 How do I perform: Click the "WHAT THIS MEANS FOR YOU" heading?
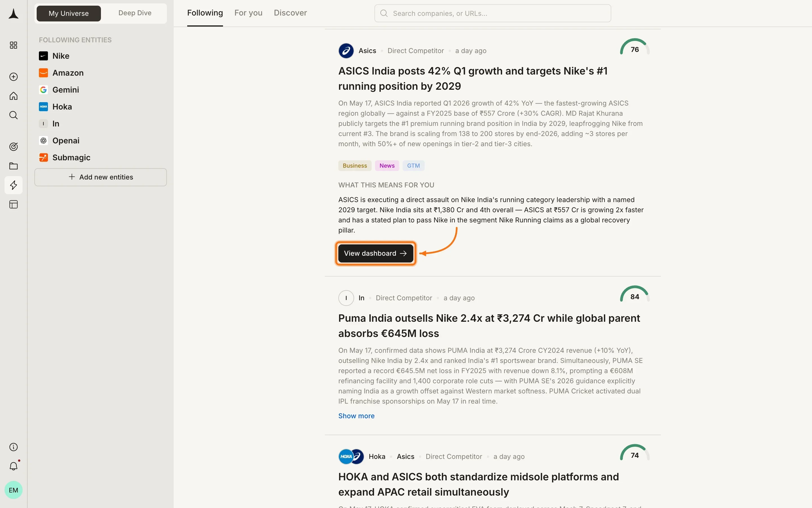pos(386,185)
